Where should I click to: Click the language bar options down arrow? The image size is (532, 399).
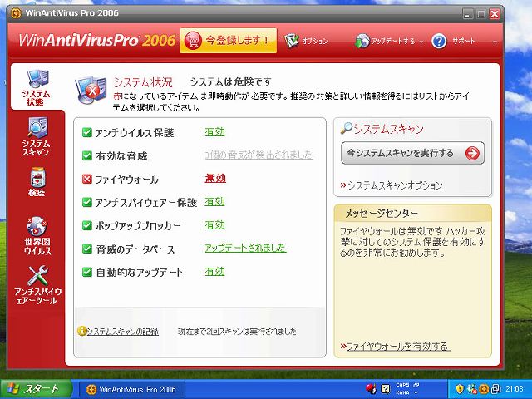click(x=416, y=393)
